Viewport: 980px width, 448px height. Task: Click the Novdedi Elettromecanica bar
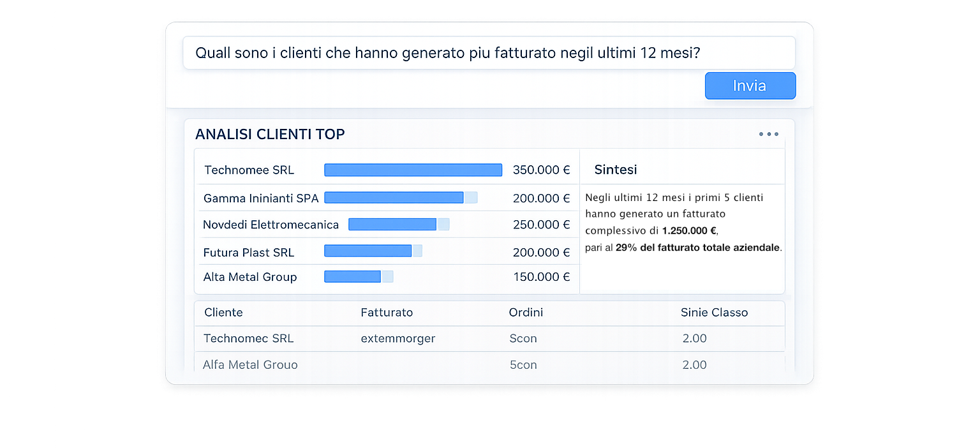(x=392, y=224)
